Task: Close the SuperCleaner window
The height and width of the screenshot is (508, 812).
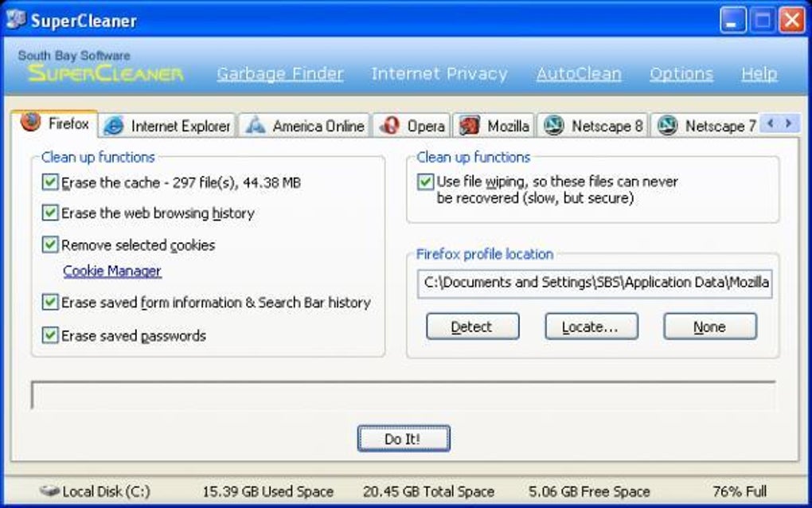Action: [792, 20]
